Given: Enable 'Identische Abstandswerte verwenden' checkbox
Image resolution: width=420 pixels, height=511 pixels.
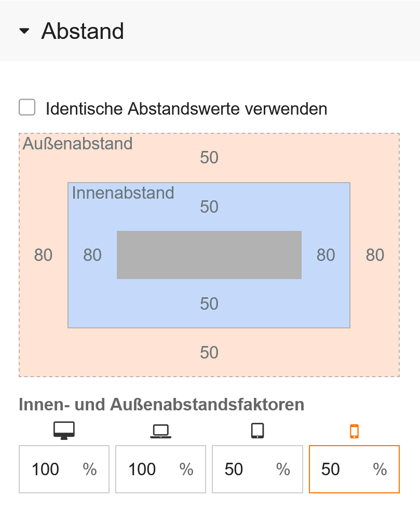Looking at the screenshot, I should [x=27, y=108].
